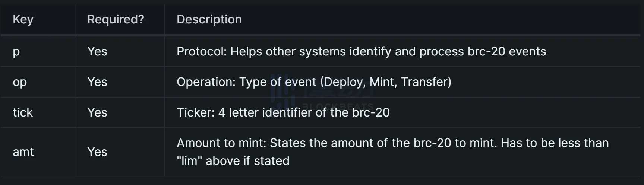
Task: Click the word Deploy in parentheses
Action: tap(346, 82)
